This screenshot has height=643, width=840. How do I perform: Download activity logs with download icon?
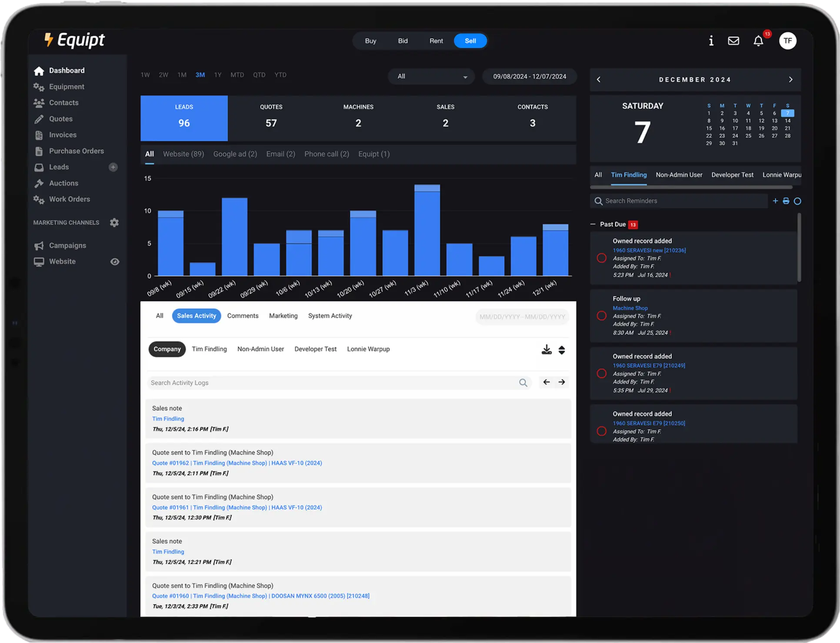(x=546, y=350)
